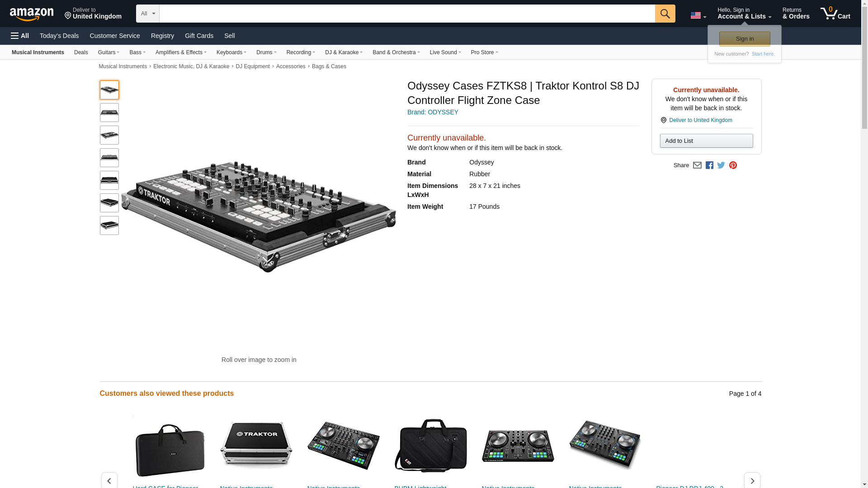868x488 pixels.
Task: Advance carousel with next arrow
Action: (752, 480)
